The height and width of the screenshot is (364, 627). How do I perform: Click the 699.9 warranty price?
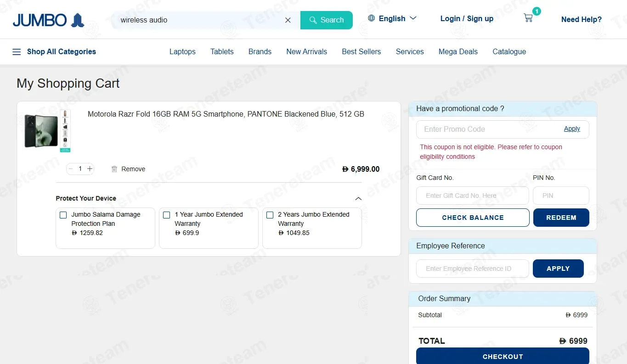pyautogui.click(x=187, y=233)
